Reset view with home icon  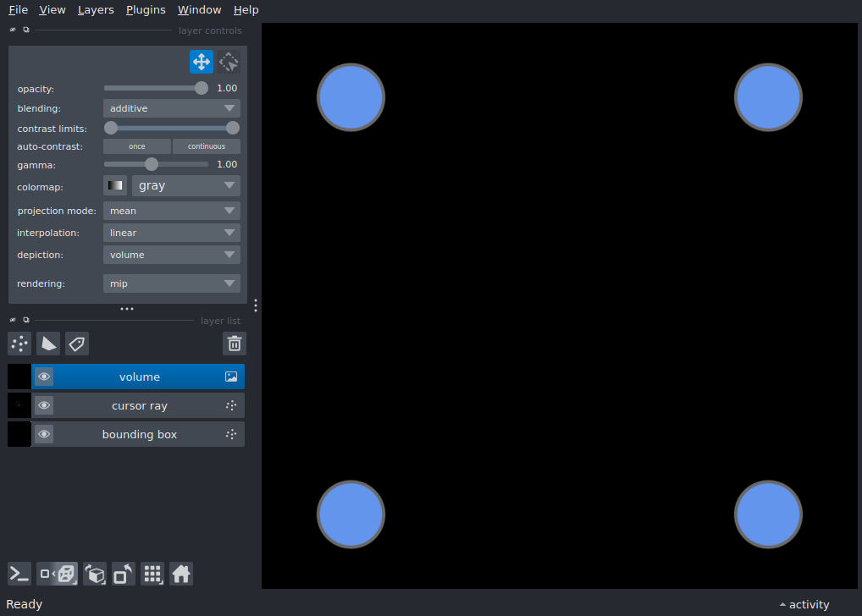(x=181, y=575)
